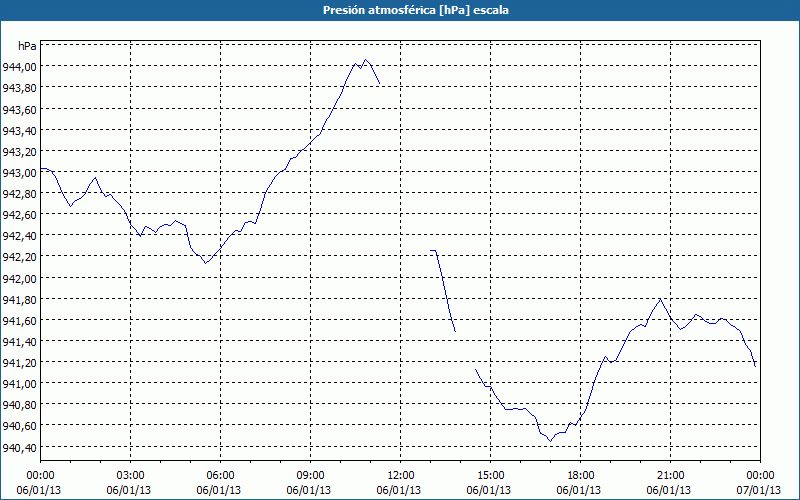This screenshot has width=800, height=500.
Task: Select the 06/01/13 date under 03:00
Action: (x=129, y=490)
